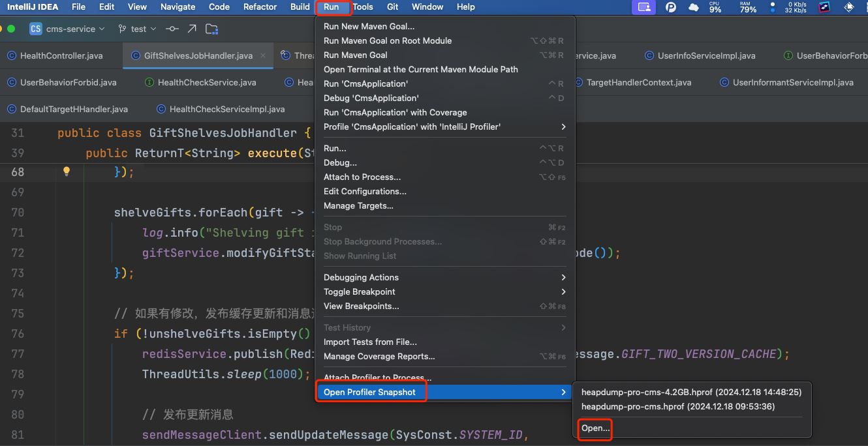Click the class icon of the HealthController.java tab

tap(12, 55)
